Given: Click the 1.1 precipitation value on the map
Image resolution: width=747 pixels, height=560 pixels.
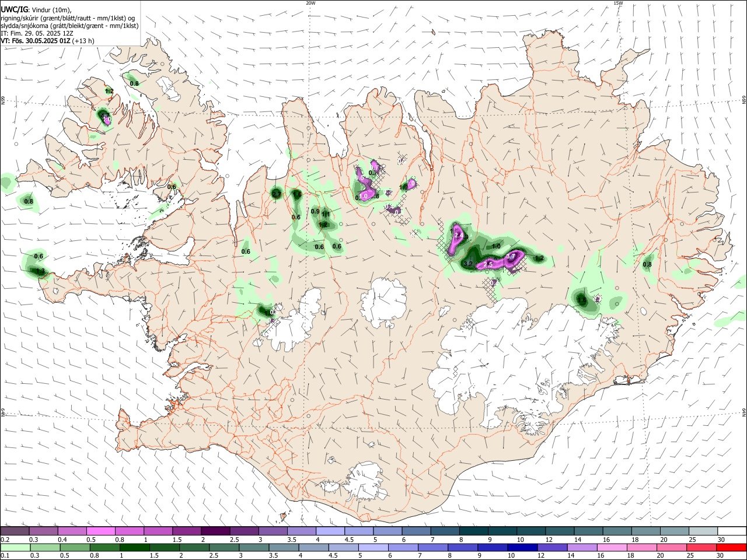Looking at the screenshot, I should click(326, 215).
